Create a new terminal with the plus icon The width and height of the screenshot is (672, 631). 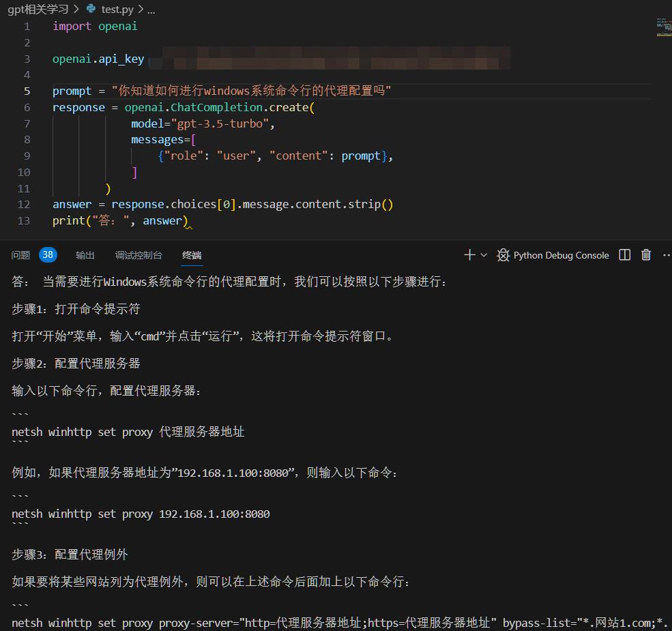[x=469, y=254]
